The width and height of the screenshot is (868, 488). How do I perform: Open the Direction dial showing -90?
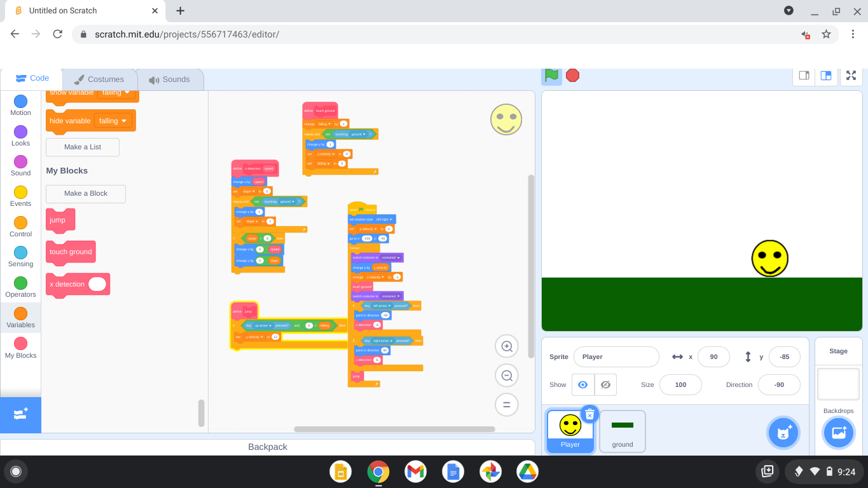(779, 384)
